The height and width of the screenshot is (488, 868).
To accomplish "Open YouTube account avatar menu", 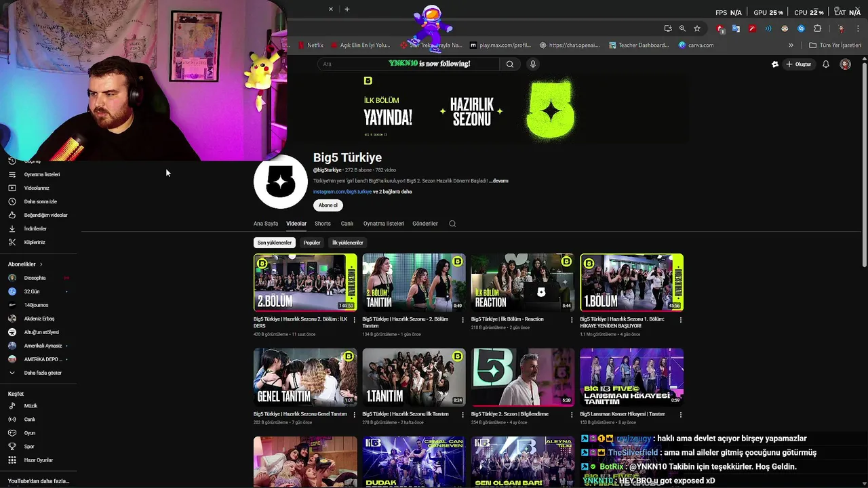I will point(845,64).
